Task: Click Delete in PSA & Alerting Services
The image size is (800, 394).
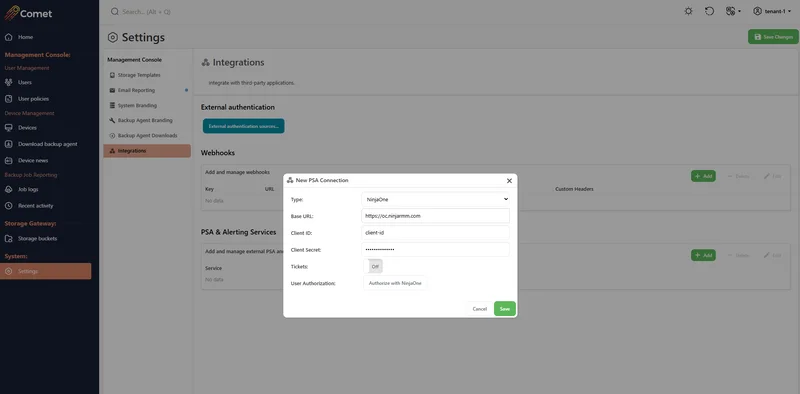Action: pyautogui.click(x=738, y=255)
